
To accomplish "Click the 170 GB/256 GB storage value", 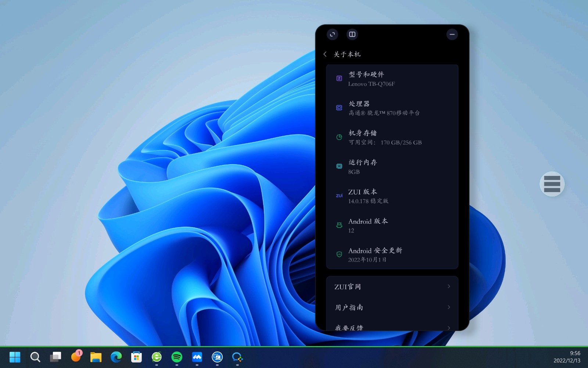I will coord(401,142).
